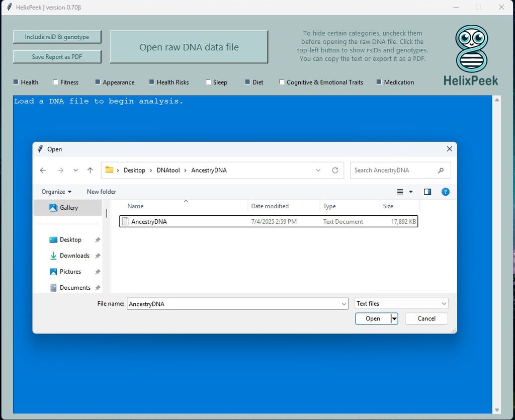Enable the Sleep category checkbox
The width and height of the screenshot is (515, 420).
pos(208,82)
